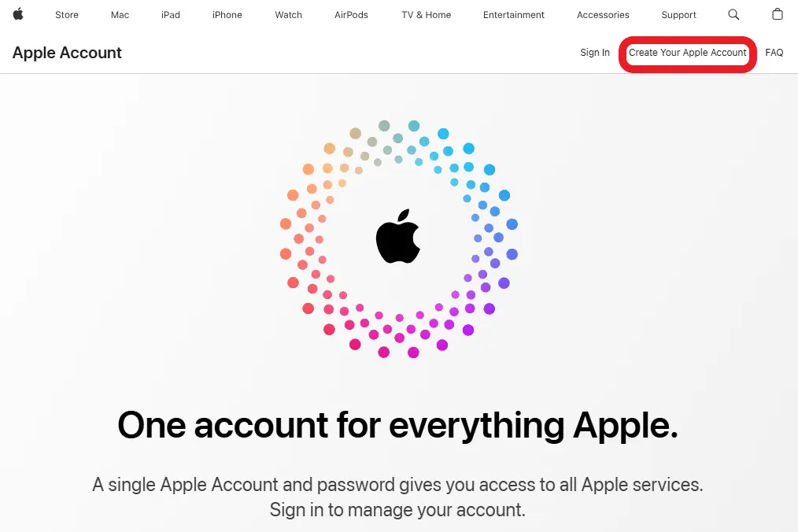Open the Store menu
The height and width of the screenshot is (532, 798).
(67, 15)
